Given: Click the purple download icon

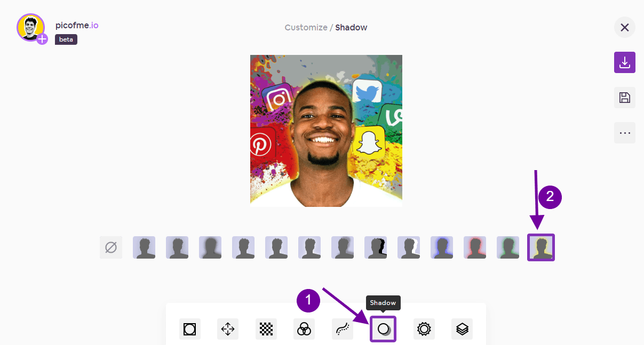Looking at the screenshot, I should [x=624, y=62].
